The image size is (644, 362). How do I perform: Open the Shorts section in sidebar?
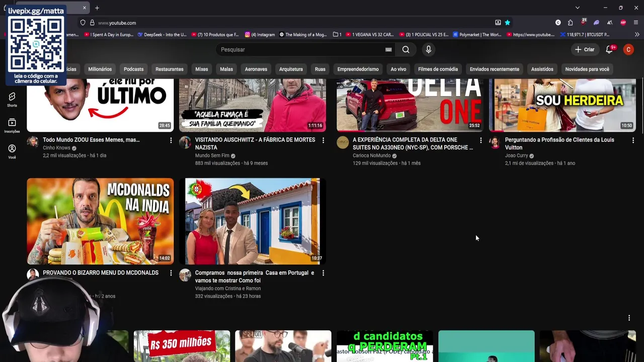tap(12, 99)
